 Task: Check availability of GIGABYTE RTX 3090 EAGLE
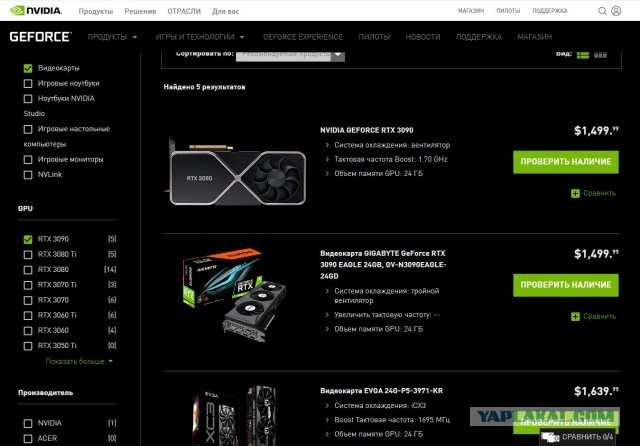coord(566,285)
